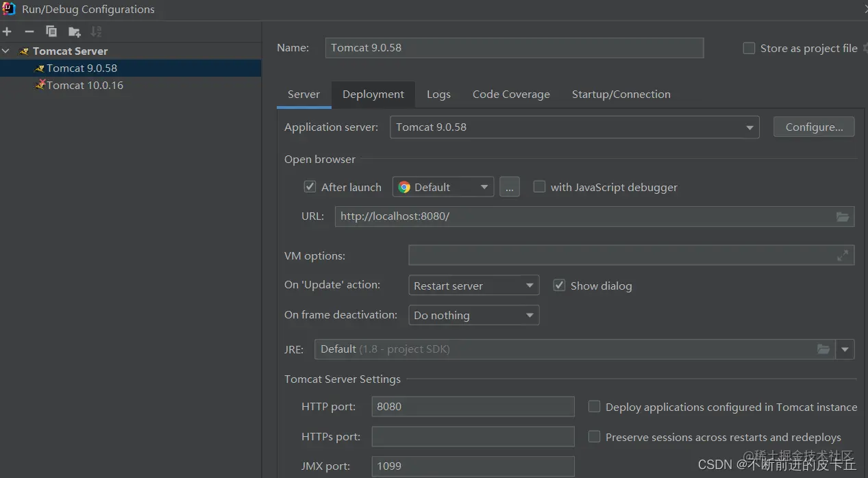Switch to the Startup/Connection tab
Screen dimensions: 868x478
coord(621,95)
